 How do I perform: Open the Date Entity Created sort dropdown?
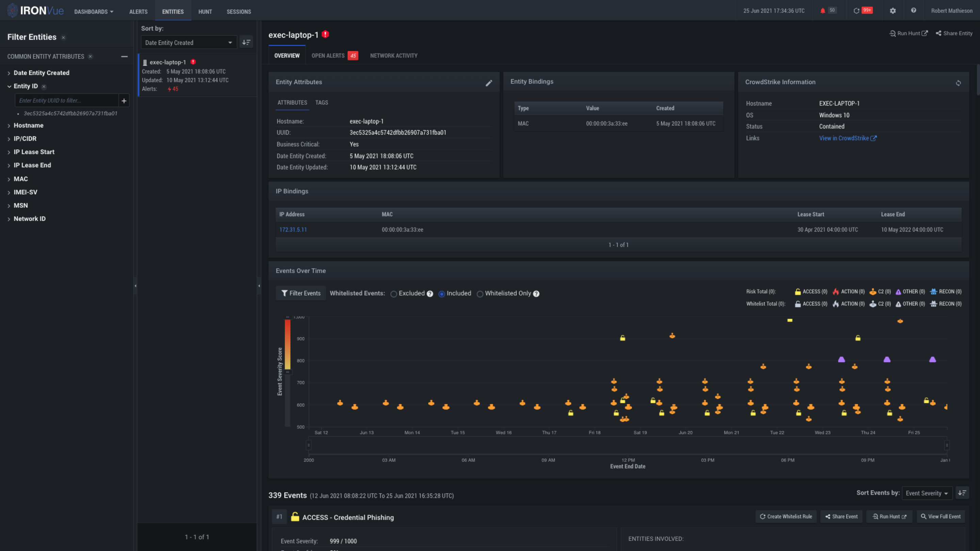point(188,43)
